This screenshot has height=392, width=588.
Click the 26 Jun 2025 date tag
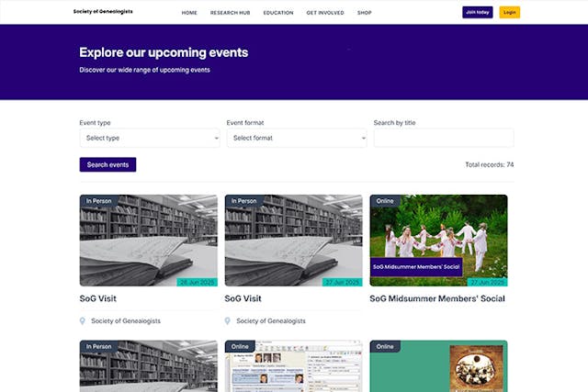(197, 282)
